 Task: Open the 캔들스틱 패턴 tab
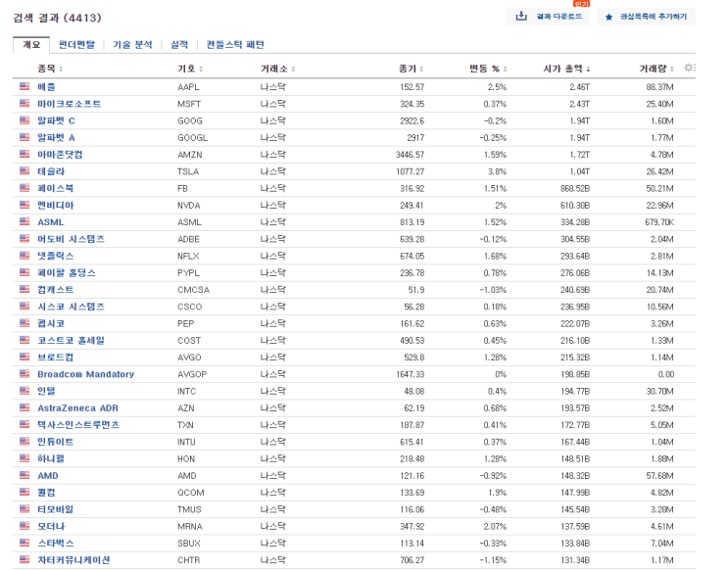point(235,45)
